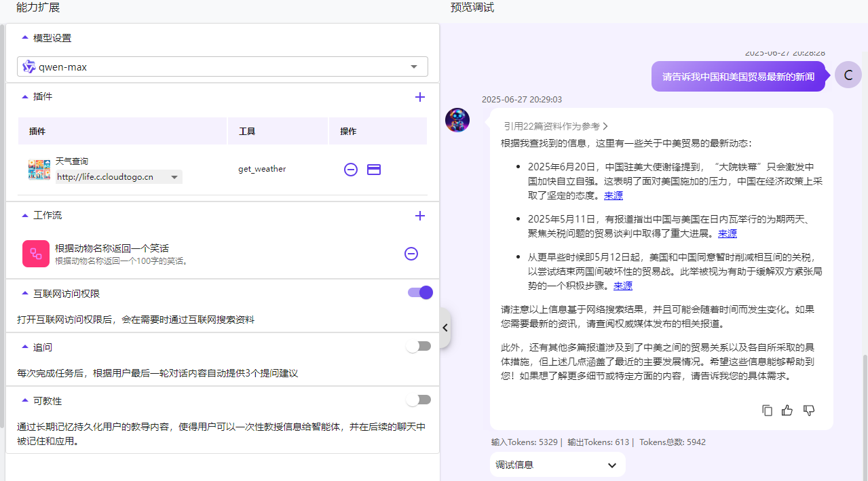Click the Tokens总数: 5942 label
This screenshot has width=868, height=481.
673,442
